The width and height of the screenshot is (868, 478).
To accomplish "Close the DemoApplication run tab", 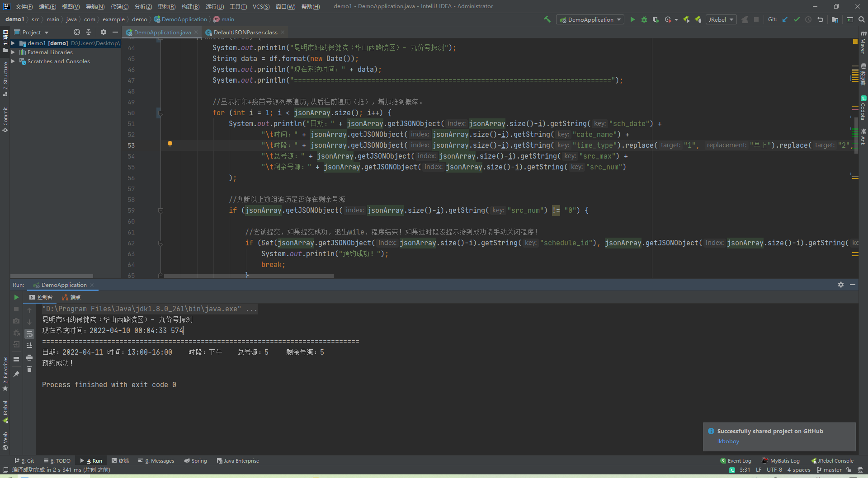I will pos(92,285).
